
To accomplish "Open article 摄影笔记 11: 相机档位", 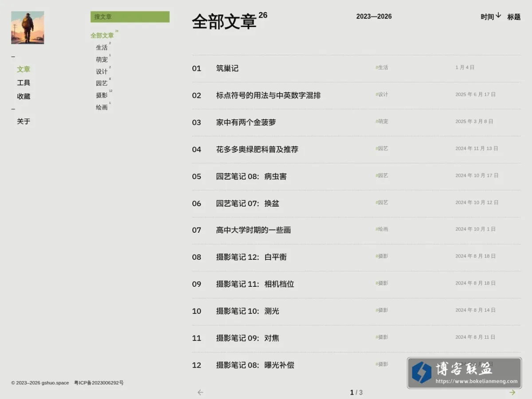I will (x=255, y=284).
